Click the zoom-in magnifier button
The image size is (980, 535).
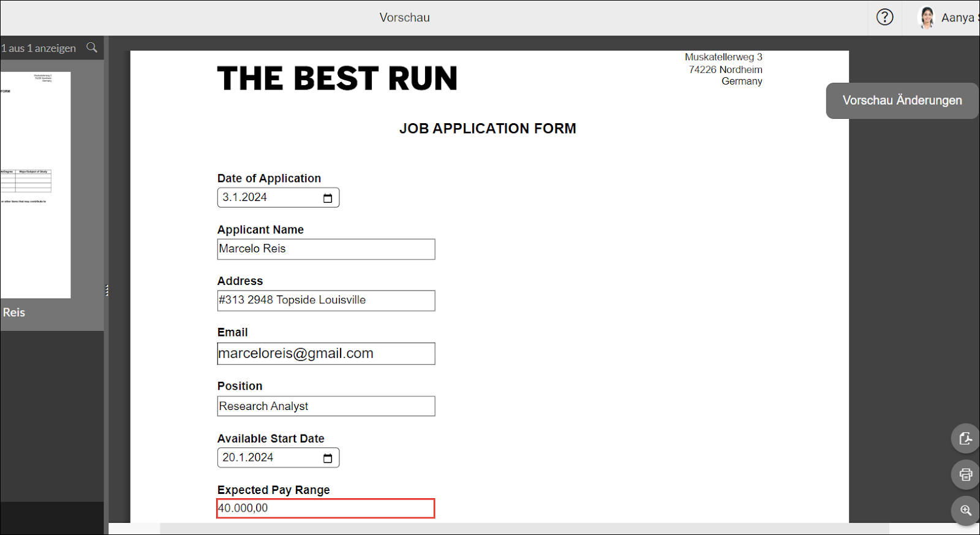coord(965,510)
